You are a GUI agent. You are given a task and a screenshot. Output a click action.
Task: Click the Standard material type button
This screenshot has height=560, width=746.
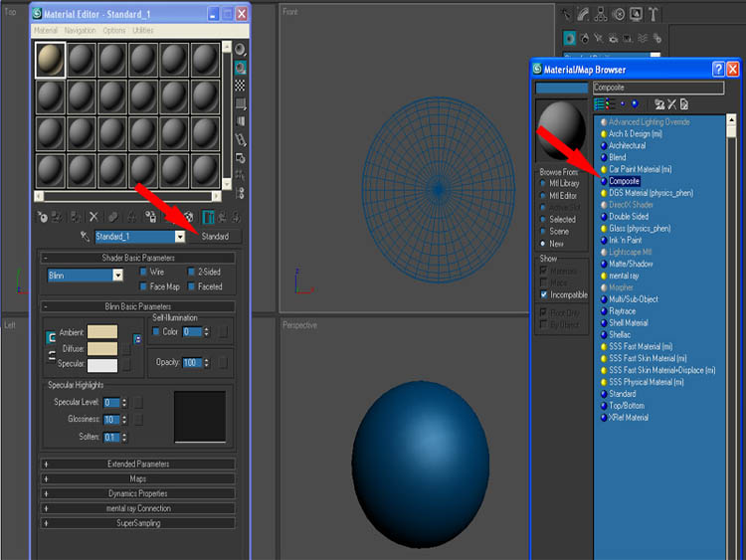214,237
